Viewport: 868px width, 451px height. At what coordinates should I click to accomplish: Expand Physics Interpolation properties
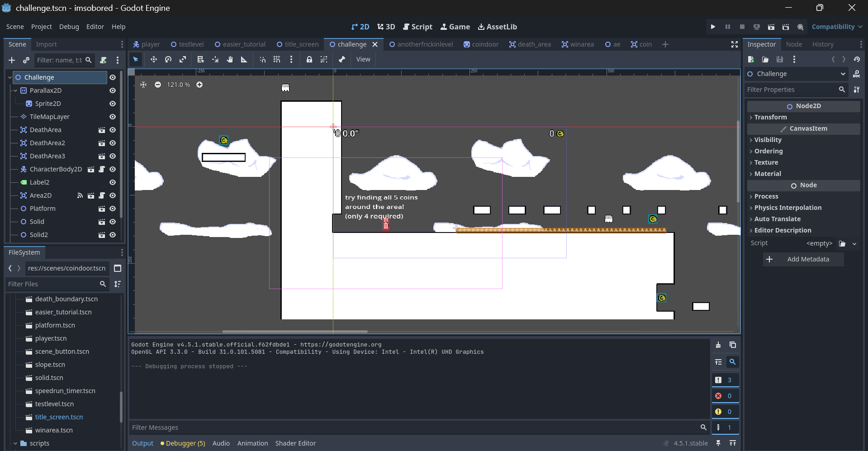pyautogui.click(x=787, y=208)
